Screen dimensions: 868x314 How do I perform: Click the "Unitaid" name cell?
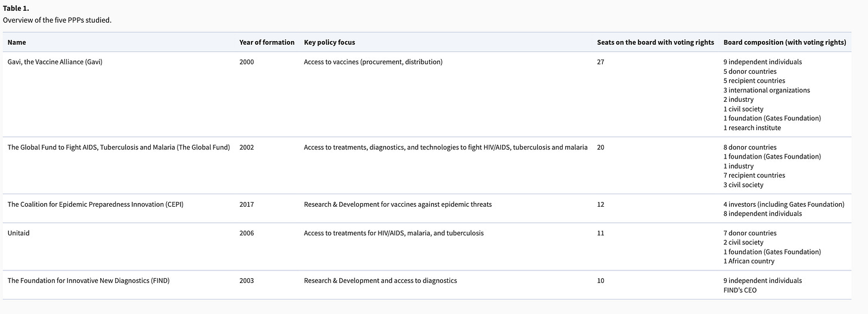click(18, 233)
